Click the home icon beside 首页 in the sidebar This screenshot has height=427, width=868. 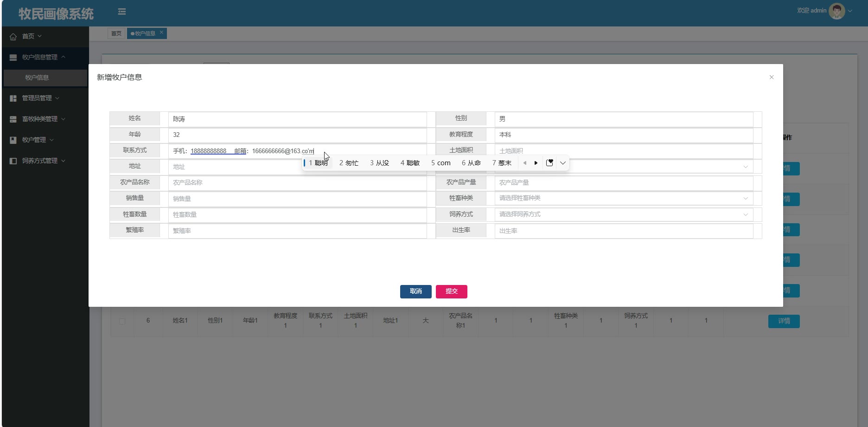[13, 37]
